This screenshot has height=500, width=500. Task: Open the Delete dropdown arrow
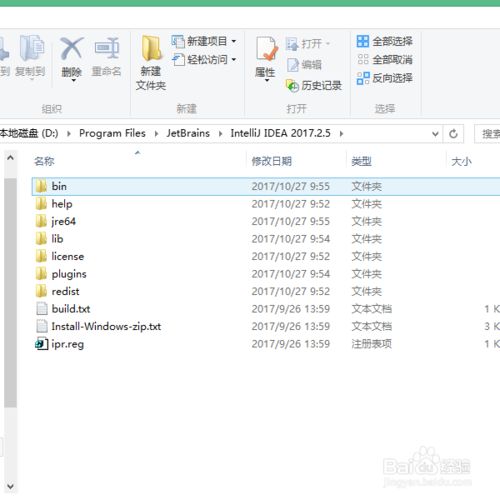[73, 80]
